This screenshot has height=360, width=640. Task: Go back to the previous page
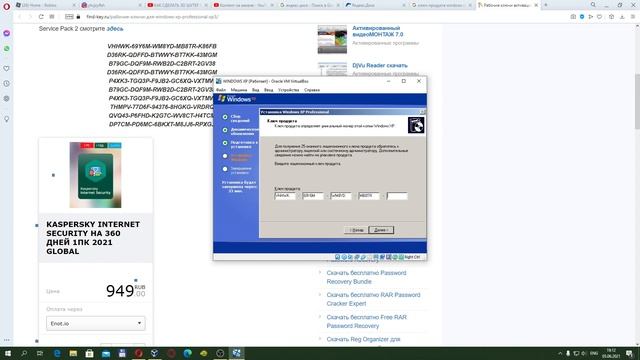[19, 17]
